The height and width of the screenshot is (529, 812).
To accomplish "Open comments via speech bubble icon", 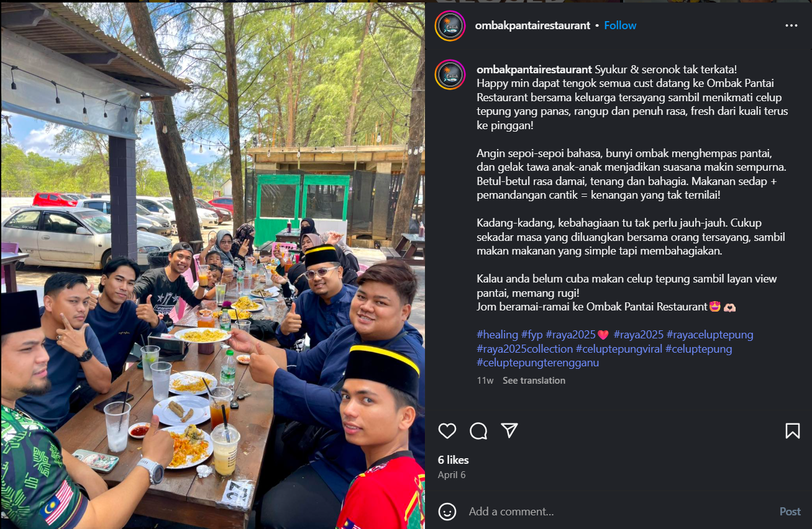I will [x=478, y=431].
